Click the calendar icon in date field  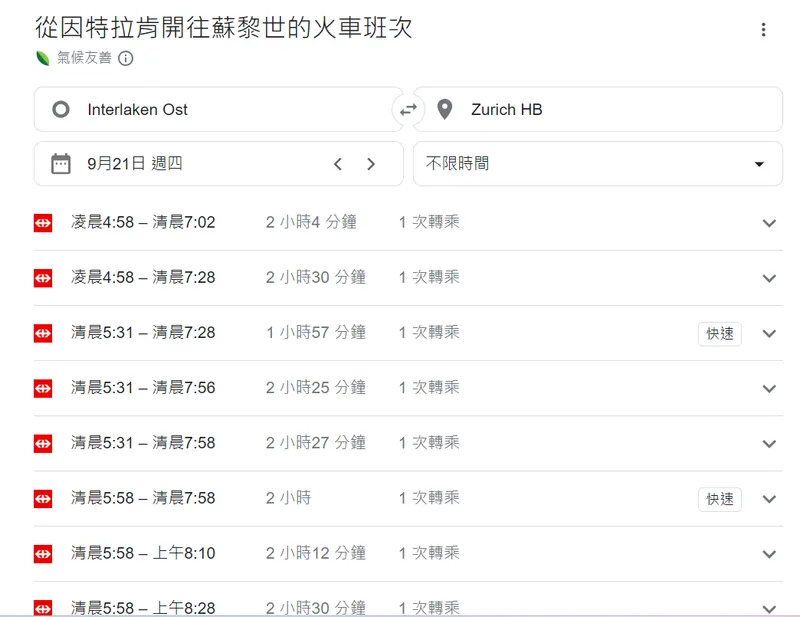click(x=61, y=164)
